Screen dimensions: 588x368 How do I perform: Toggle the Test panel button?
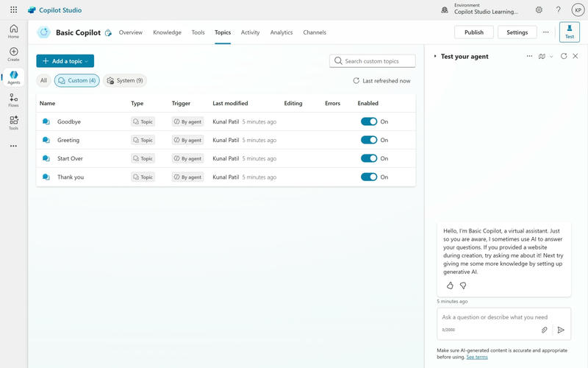tap(569, 32)
